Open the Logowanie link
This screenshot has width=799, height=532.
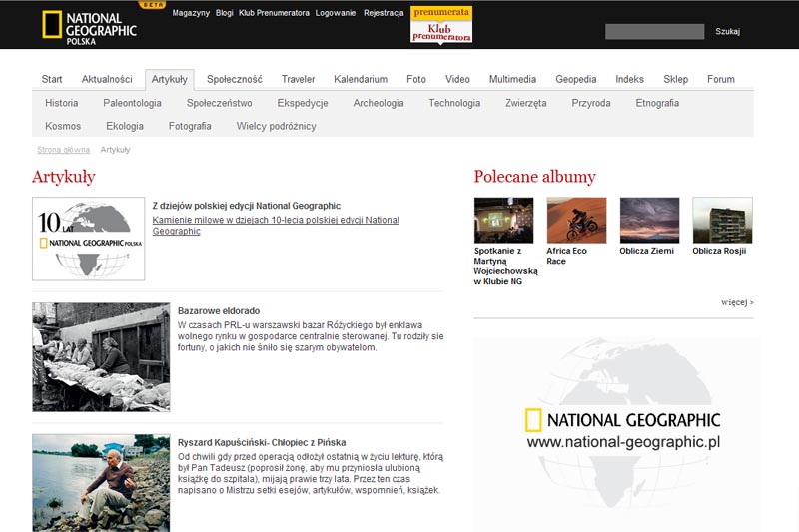coord(336,13)
